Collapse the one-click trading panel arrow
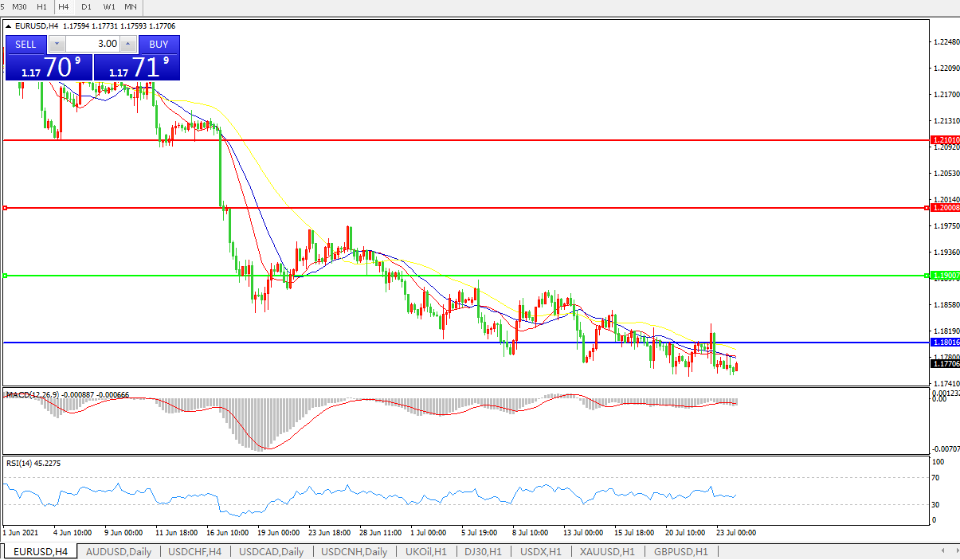960x560 pixels. click(9, 25)
